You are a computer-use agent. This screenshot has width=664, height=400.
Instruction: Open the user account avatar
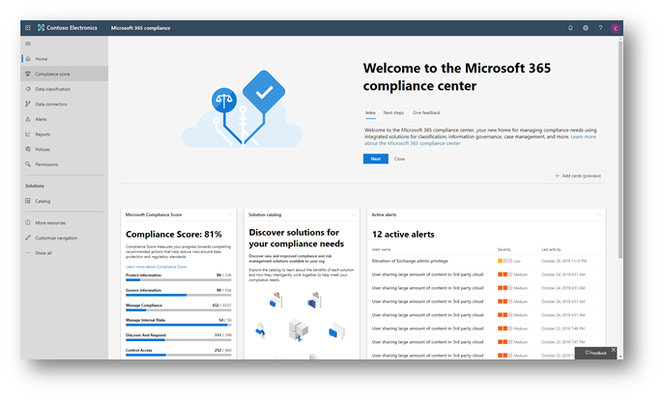point(615,28)
